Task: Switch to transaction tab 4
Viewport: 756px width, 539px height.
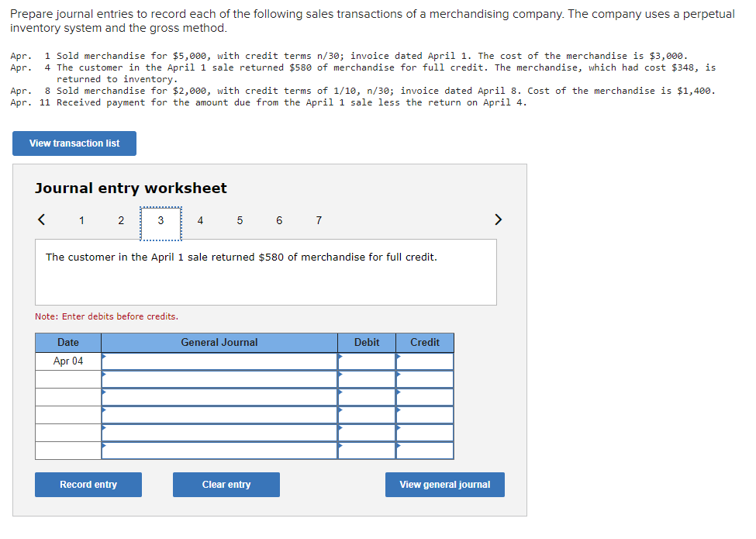Action: [x=200, y=220]
